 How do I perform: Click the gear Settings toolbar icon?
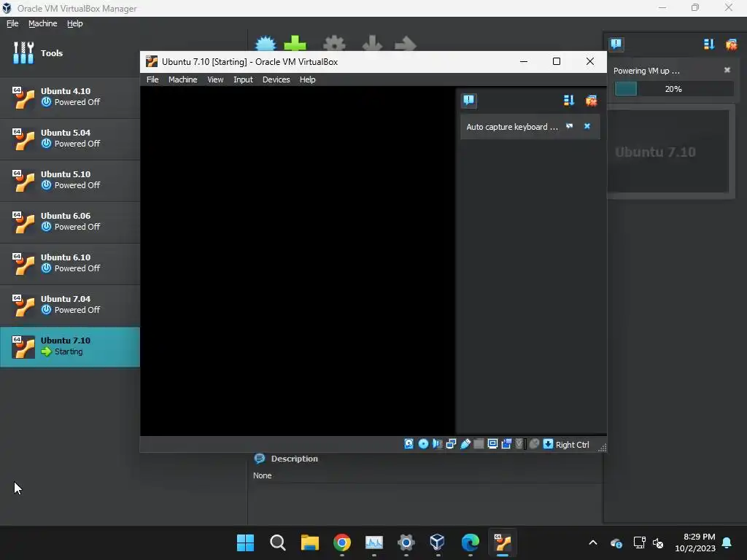coord(334,43)
